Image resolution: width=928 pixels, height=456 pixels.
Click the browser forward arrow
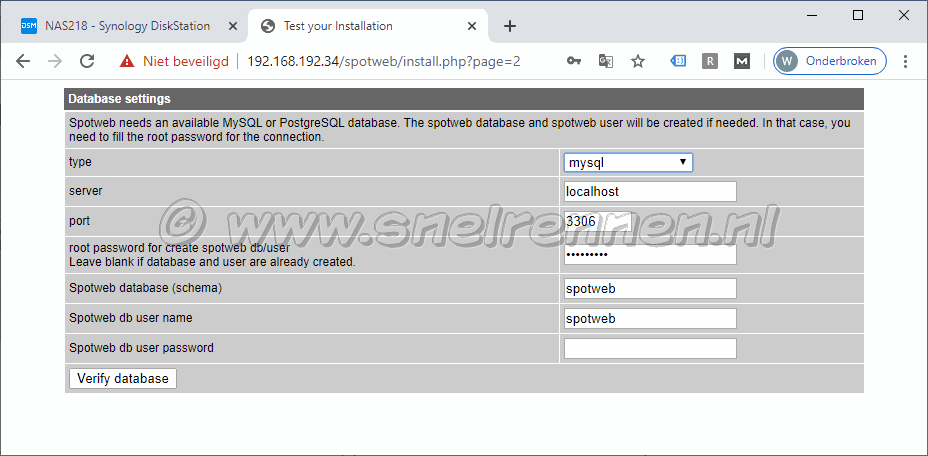click(x=55, y=61)
